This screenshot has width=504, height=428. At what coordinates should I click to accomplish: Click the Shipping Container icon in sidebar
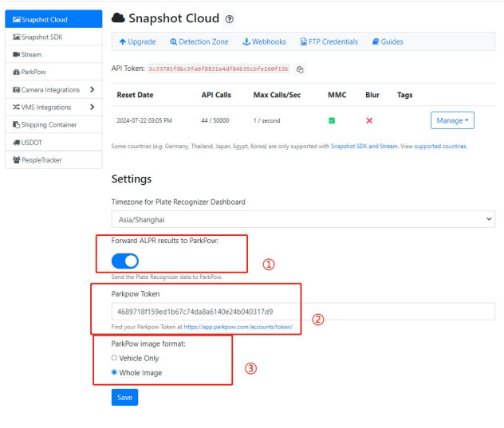tap(17, 124)
